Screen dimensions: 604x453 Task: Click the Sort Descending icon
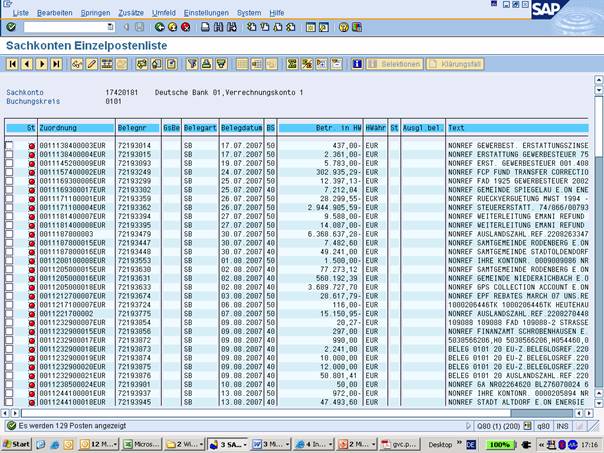(x=221, y=64)
